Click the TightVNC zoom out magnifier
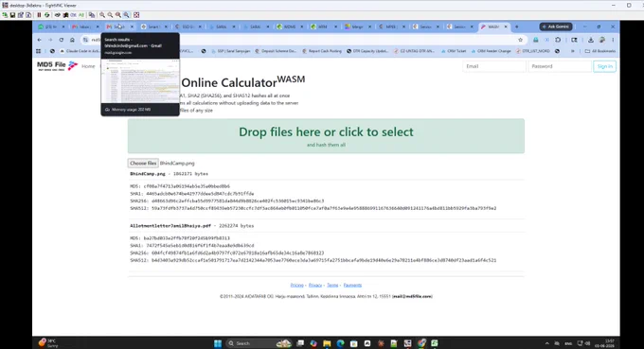This screenshot has height=349, width=644. [x=110, y=15]
